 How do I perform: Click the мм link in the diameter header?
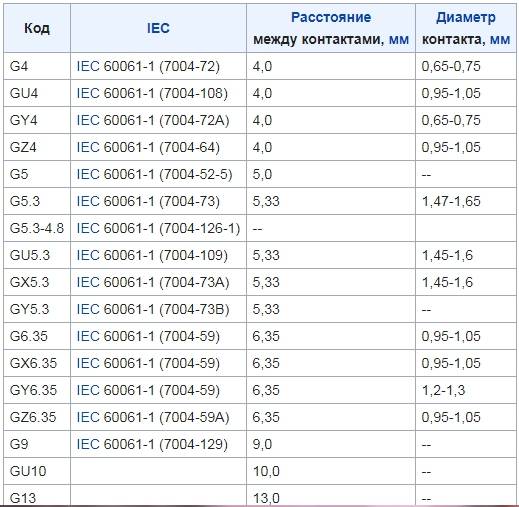(500, 40)
